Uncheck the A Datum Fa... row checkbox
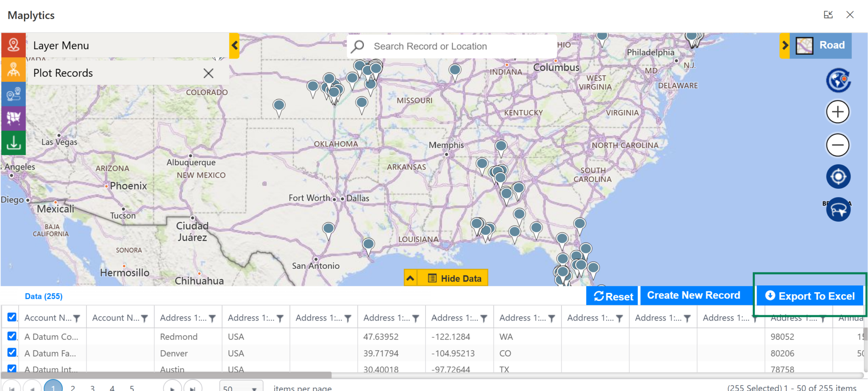The image size is (868, 391). [x=12, y=353]
